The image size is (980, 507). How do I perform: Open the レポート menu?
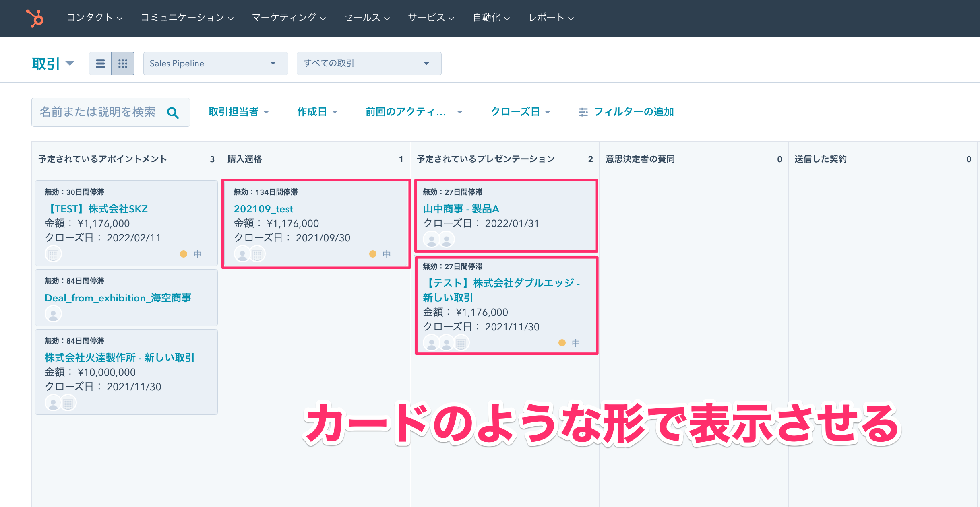click(551, 18)
